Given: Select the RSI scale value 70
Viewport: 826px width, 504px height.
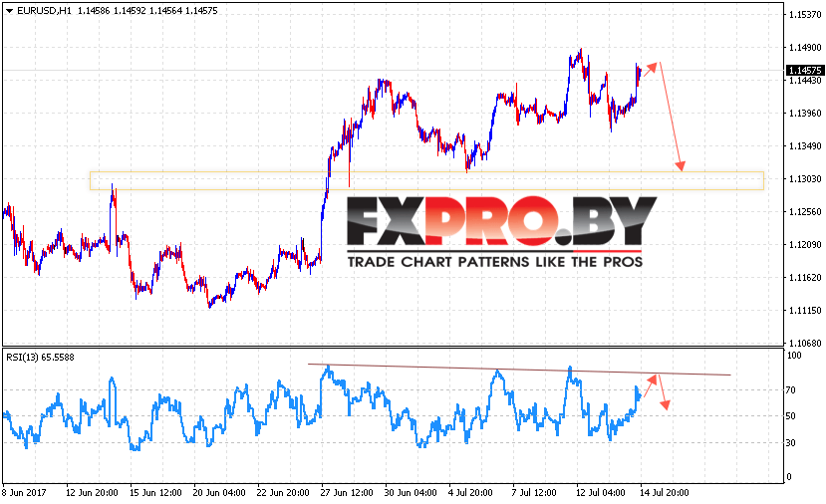Looking at the screenshot, I should (791, 390).
